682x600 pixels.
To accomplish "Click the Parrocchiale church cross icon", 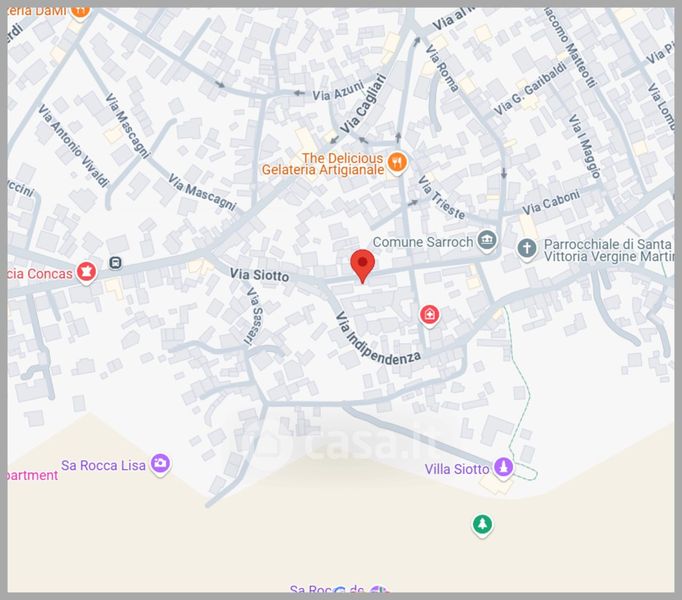I will coord(527,247).
